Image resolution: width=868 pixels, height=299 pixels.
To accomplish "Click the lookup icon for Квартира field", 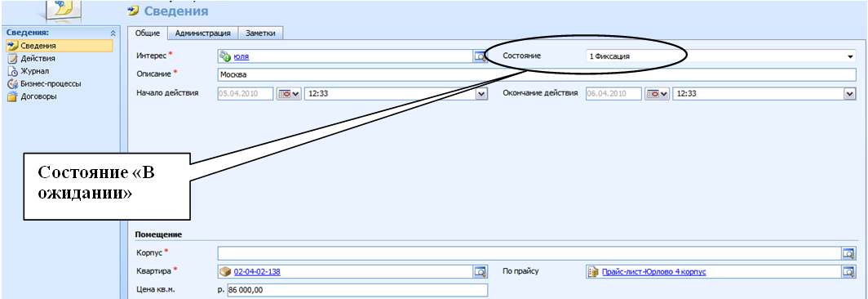I will (x=480, y=272).
